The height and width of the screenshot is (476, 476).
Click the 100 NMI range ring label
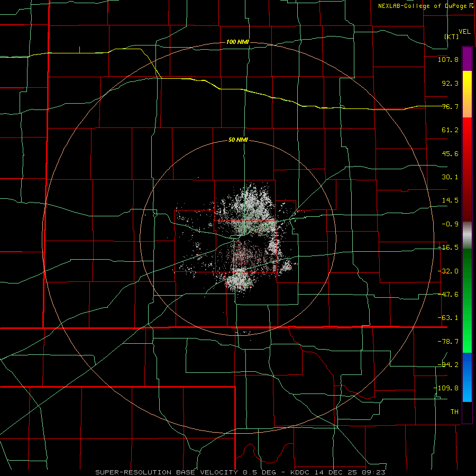tap(237, 42)
